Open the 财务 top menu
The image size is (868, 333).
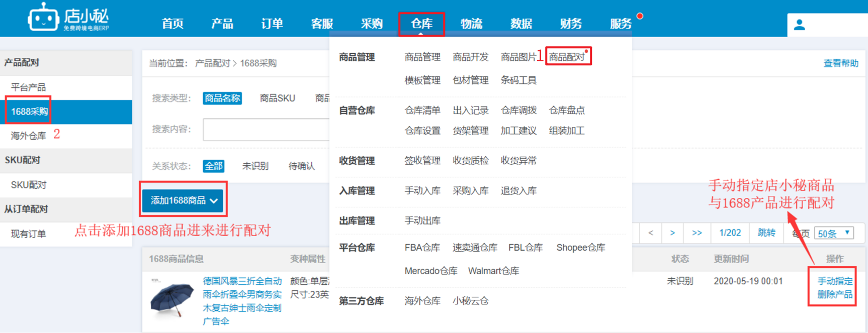click(571, 24)
